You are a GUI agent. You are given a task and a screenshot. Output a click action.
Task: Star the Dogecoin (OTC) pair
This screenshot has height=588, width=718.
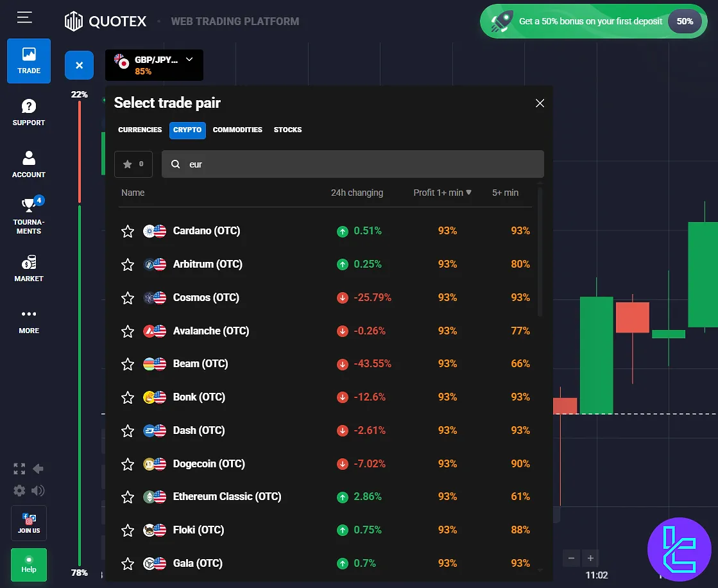click(127, 463)
